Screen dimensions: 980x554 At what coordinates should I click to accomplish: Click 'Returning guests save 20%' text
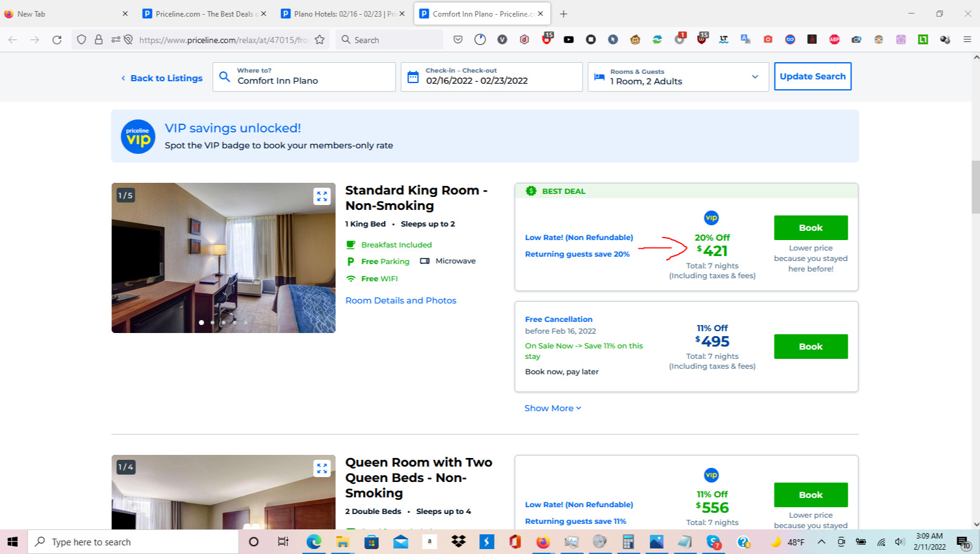(577, 254)
